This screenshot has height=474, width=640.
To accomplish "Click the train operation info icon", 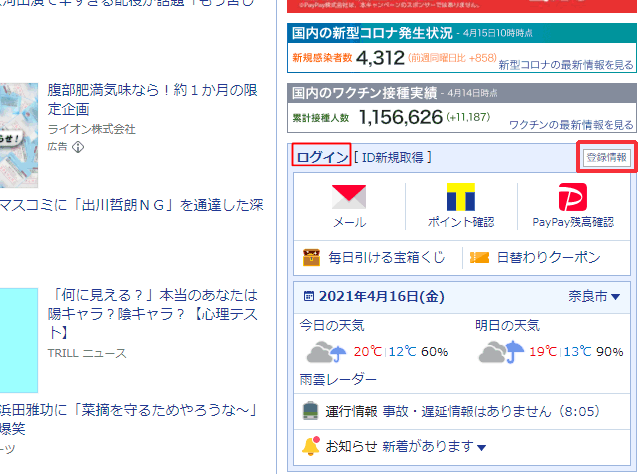I will [310, 411].
